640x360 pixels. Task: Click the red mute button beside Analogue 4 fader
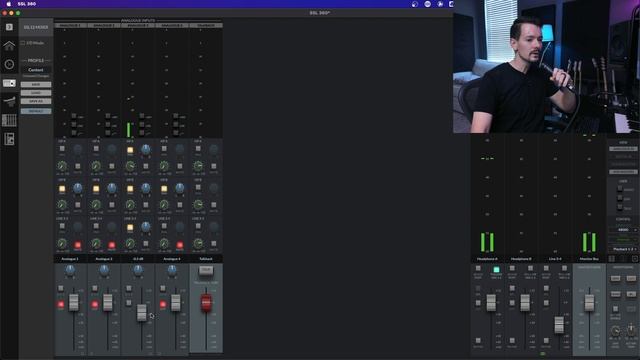pyautogui.click(x=163, y=304)
